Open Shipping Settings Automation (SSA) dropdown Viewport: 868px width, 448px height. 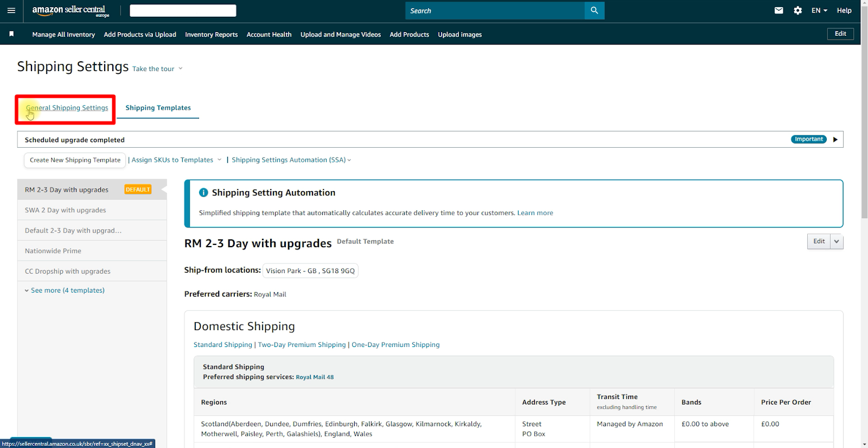pos(291,160)
